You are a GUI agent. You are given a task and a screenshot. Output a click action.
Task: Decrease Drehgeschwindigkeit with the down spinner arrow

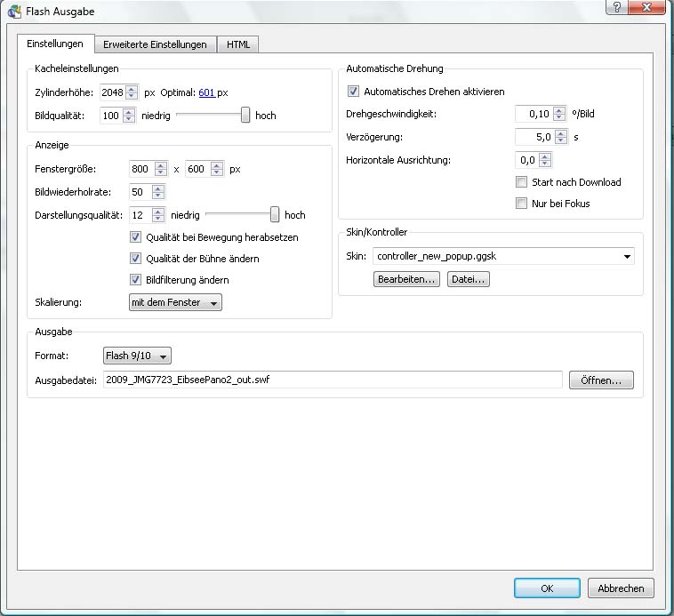tap(558, 117)
